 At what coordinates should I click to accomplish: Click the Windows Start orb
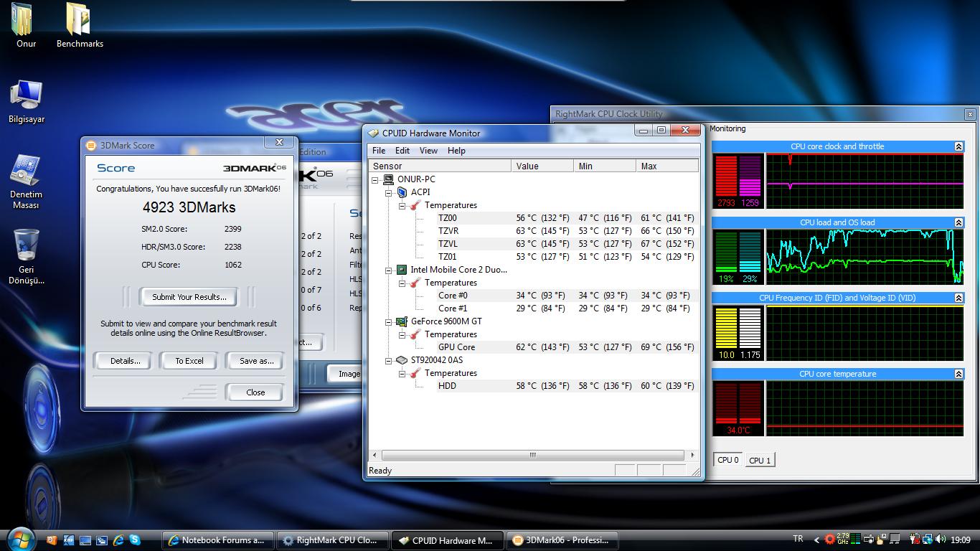coord(20,540)
